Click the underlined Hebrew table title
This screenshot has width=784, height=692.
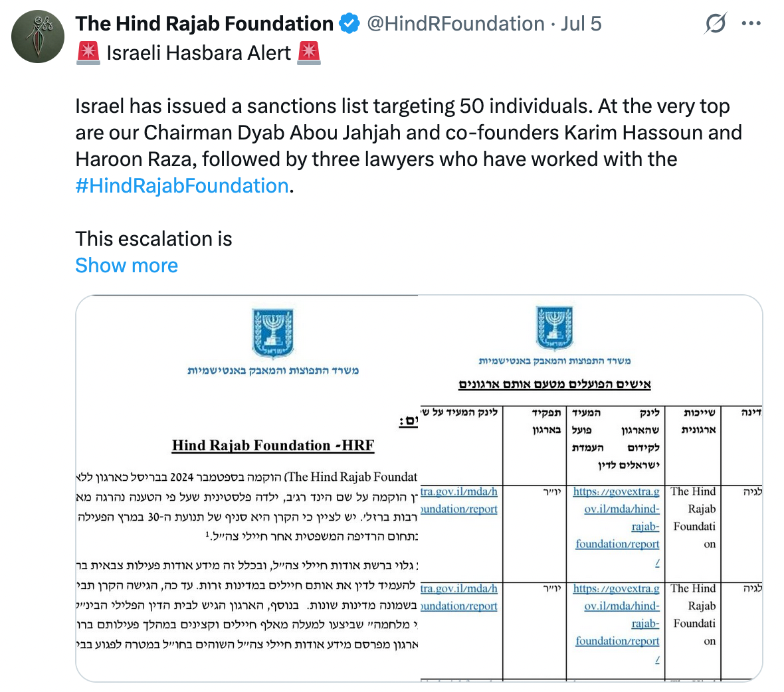pos(555,385)
